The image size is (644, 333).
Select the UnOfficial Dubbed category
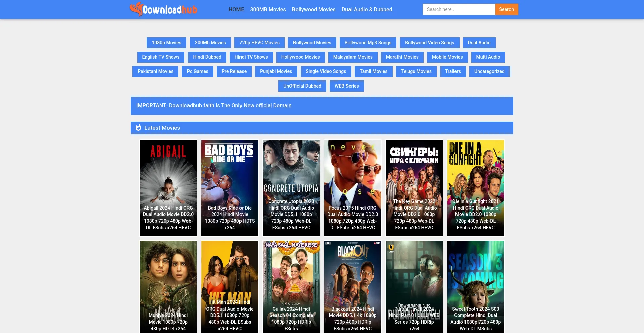[302, 86]
